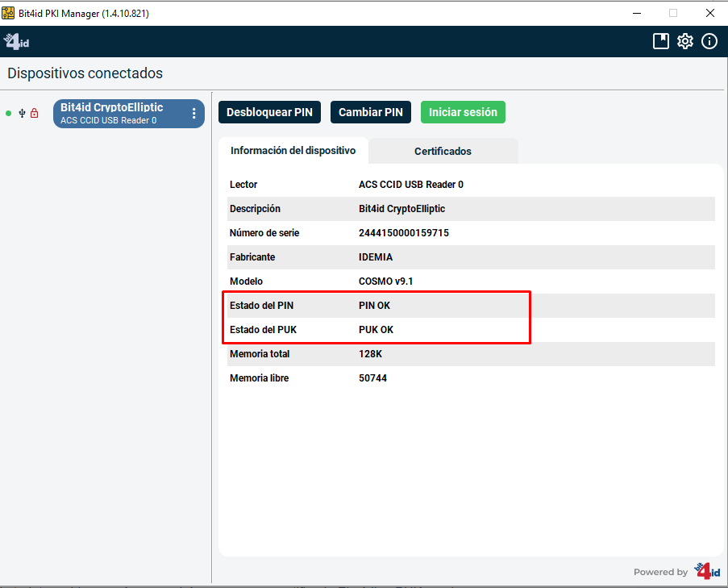This screenshot has height=588, width=728.
Task: Open the bookmark panel icon in header
Action: click(660, 41)
